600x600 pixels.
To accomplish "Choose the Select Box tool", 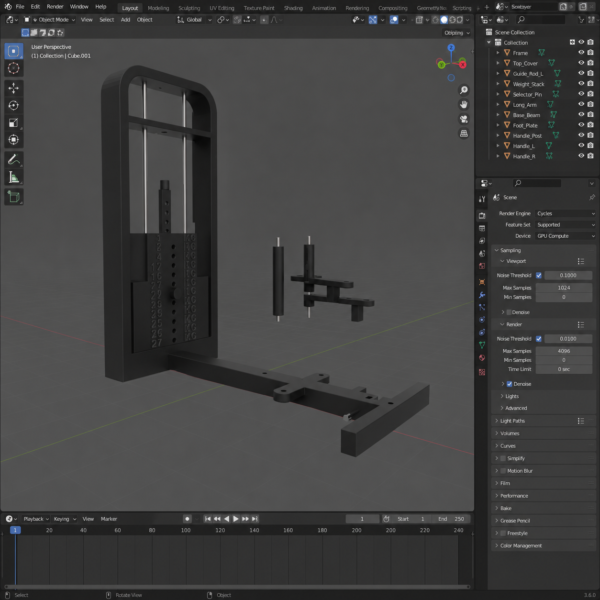I will [x=13, y=51].
